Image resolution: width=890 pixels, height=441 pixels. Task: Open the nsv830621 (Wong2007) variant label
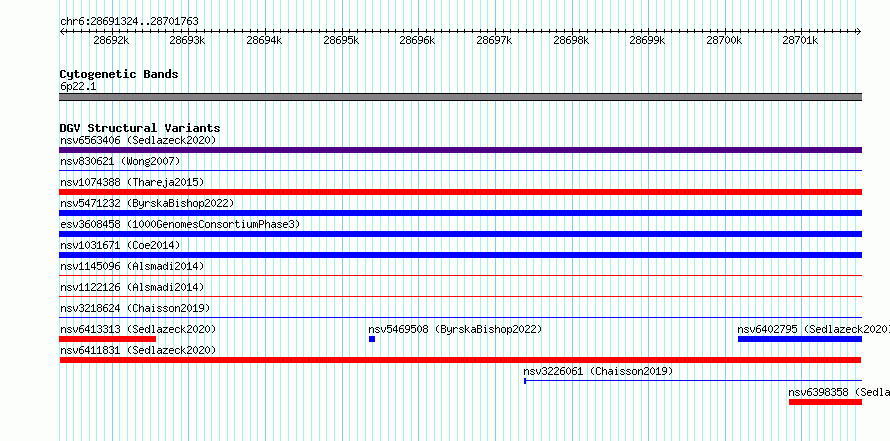[x=120, y=161]
